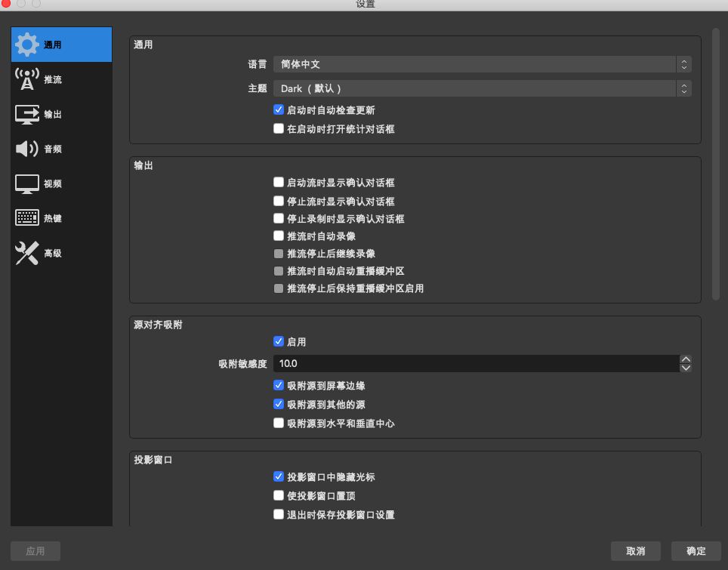The height and width of the screenshot is (570, 728).
Task: Open the 主题 dropdown showing Dark
Action: coord(483,88)
